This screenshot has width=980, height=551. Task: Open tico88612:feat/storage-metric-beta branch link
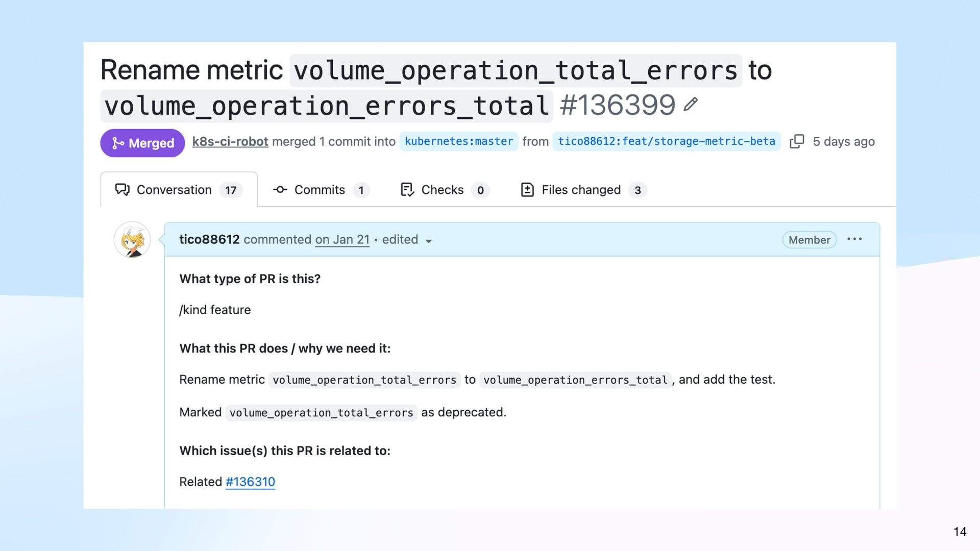pyautogui.click(x=666, y=141)
